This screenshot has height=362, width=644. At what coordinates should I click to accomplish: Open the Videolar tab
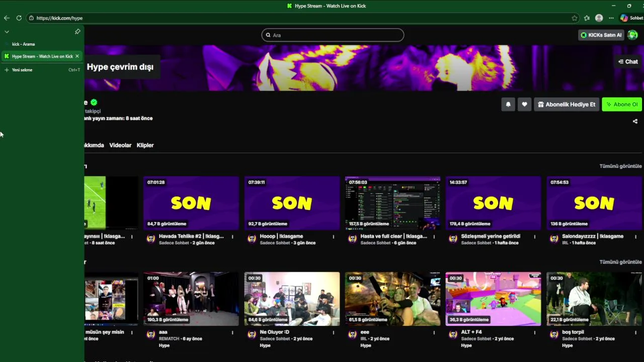pos(120,145)
